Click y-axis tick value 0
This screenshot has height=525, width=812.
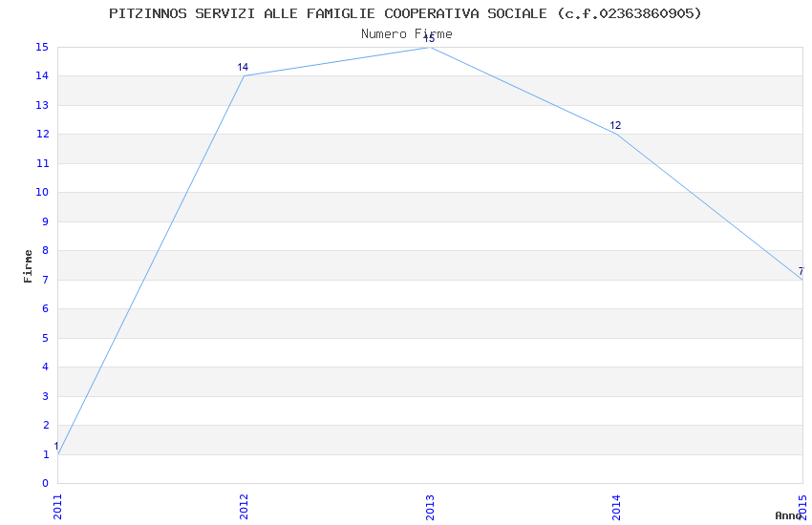pyautogui.click(x=46, y=483)
